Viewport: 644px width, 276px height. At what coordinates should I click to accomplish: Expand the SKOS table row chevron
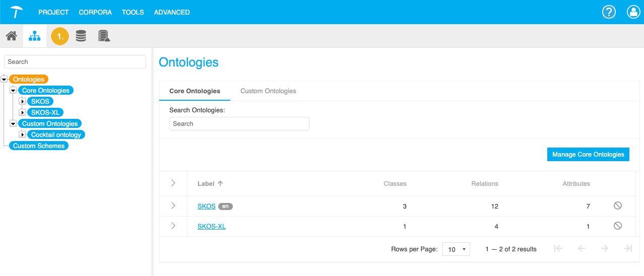[x=173, y=205]
